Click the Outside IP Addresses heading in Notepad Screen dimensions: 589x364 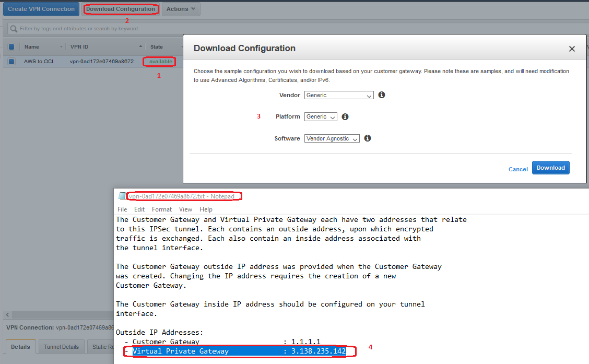[159, 333]
